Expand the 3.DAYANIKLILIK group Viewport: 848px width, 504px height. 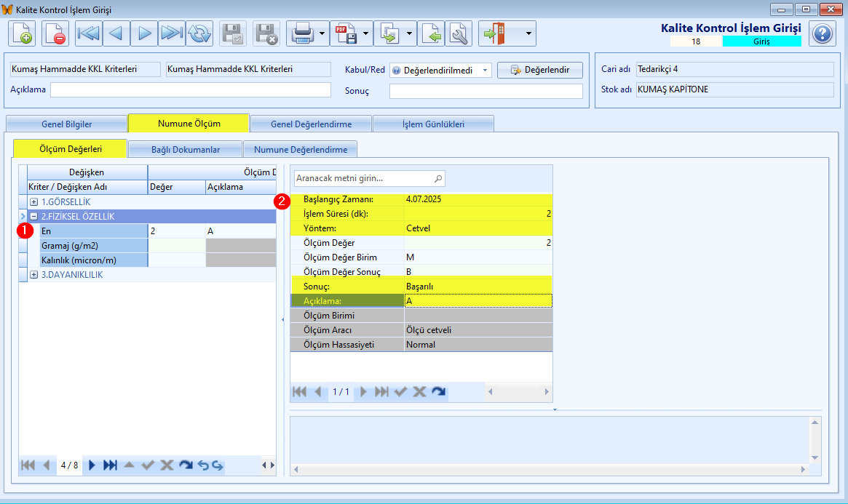pyautogui.click(x=33, y=275)
